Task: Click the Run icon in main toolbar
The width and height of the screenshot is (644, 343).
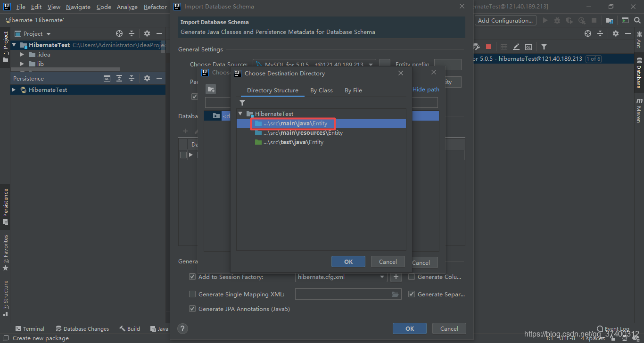Action: tap(545, 21)
